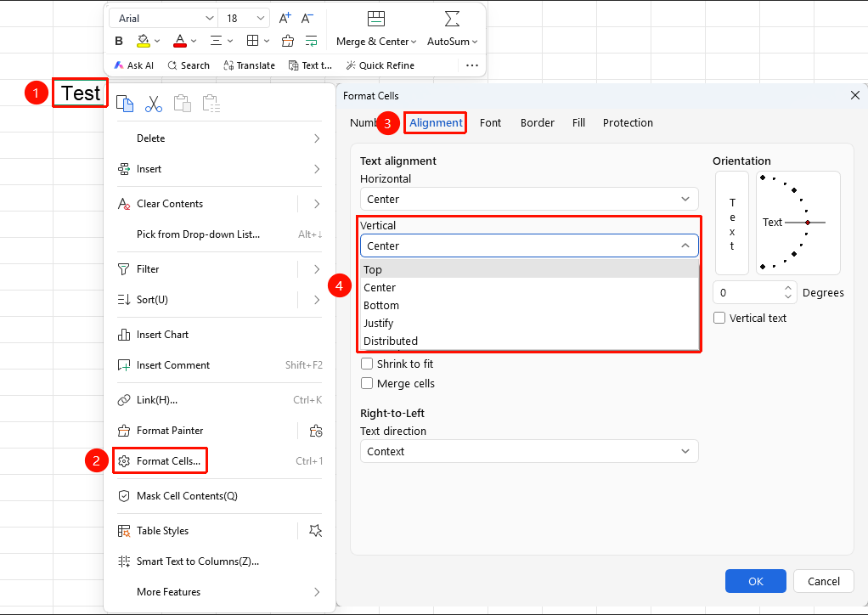Image resolution: width=868 pixels, height=615 pixels.
Task: Click the format painter brush in mini toolbar
Action: point(287,41)
